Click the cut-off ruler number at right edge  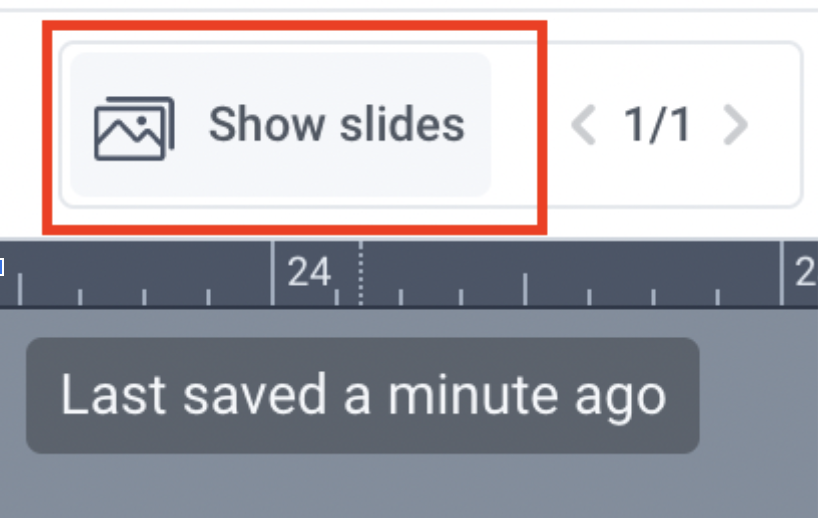pyautogui.click(x=805, y=272)
